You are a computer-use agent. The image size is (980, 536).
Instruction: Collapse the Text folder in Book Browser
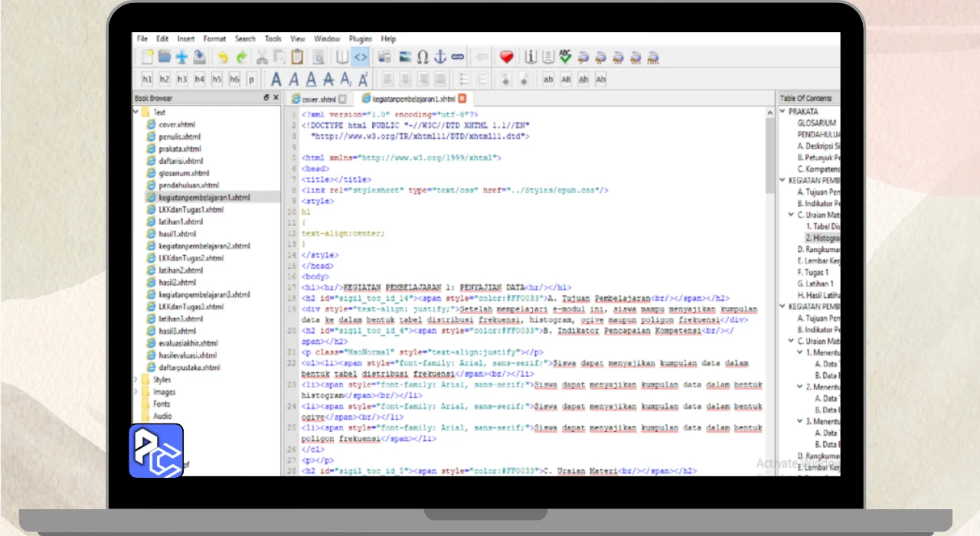137,112
